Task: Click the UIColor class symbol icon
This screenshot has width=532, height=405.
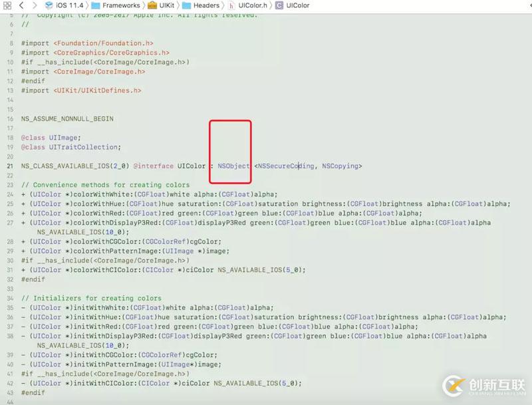Action: tap(279, 5)
